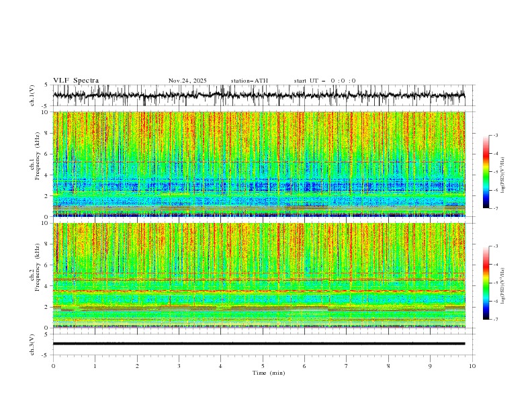Click the ch.2 spectrogram panel

pyautogui.click(x=259, y=275)
